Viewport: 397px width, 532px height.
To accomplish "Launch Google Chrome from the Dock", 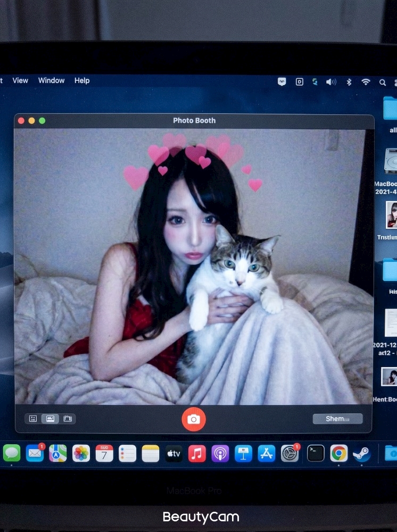I will pos(338,453).
